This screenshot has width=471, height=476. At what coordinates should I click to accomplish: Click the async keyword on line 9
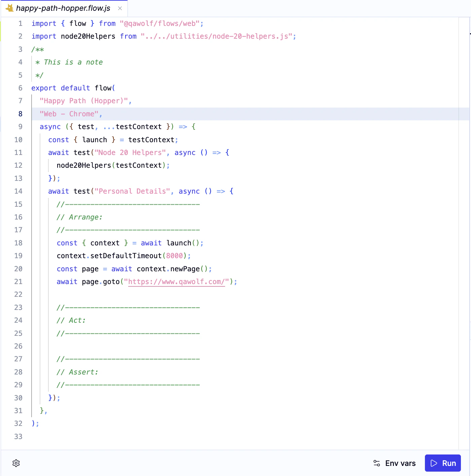point(50,127)
